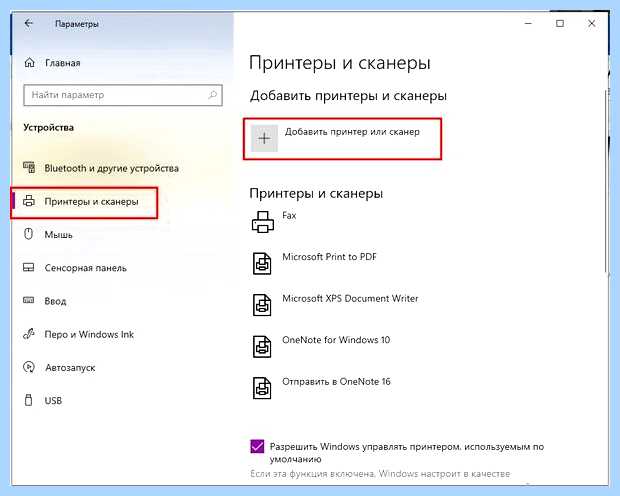Minimize the Параметры window
This screenshot has height=496, width=620.
pos(528,23)
